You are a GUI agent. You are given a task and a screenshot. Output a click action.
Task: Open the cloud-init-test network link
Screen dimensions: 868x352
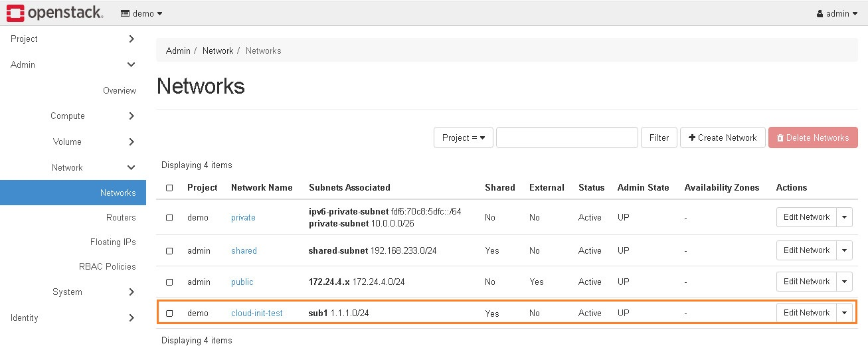[x=256, y=313]
